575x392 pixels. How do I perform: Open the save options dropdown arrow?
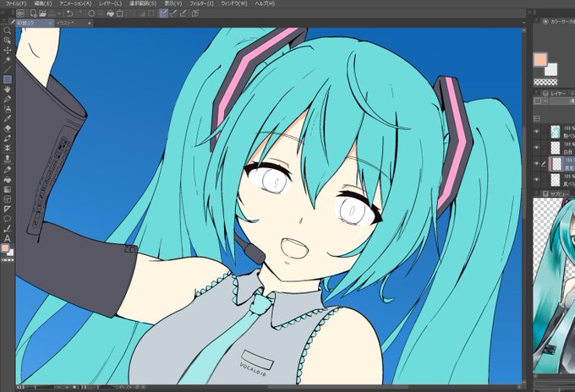coord(59,14)
